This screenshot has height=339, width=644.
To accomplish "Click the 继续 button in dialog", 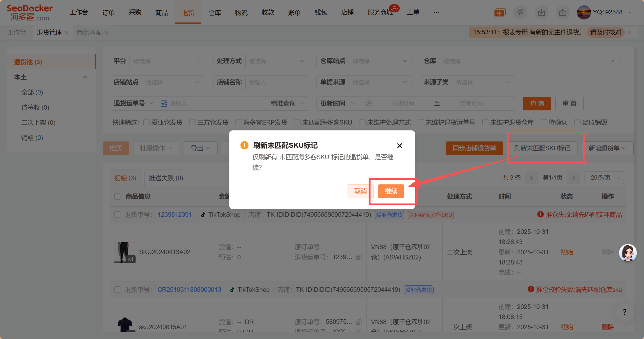I will pyautogui.click(x=391, y=191).
